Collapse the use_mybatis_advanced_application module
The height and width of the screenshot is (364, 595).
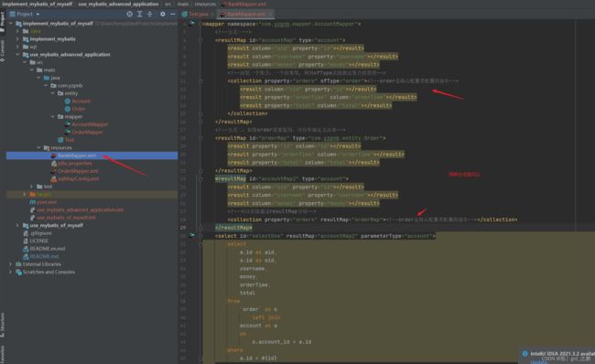pos(17,55)
